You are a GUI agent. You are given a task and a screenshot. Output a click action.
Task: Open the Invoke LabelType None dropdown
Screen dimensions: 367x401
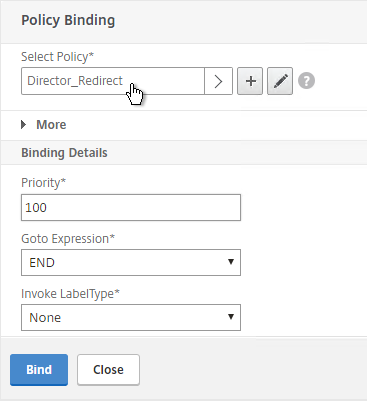point(131,317)
